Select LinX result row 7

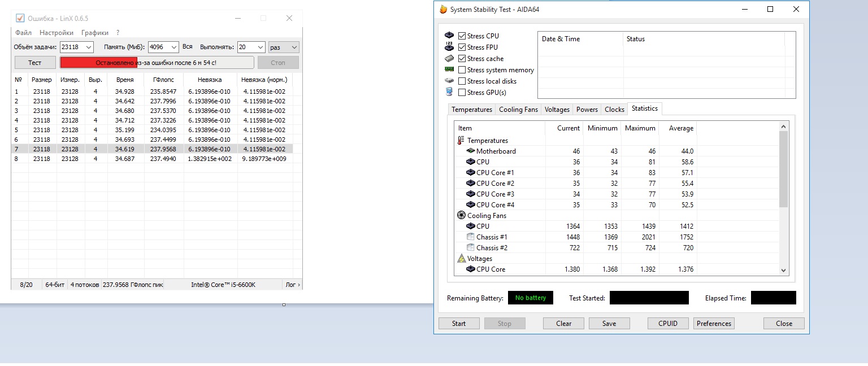click(x=152, y=149)
